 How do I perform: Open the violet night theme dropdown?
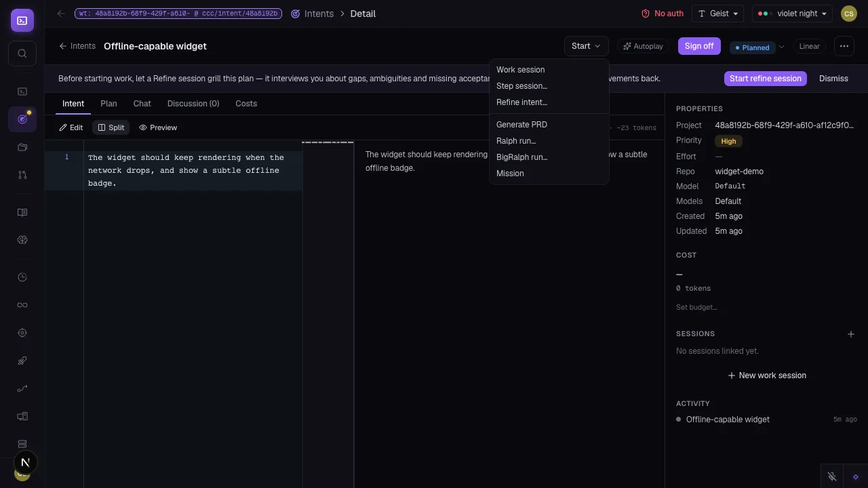click(792, 14)
